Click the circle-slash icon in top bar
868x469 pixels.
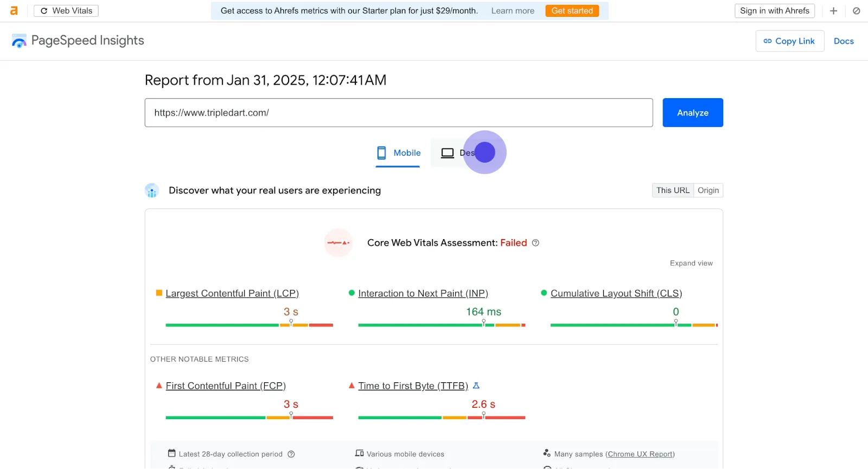coord(857,11)
